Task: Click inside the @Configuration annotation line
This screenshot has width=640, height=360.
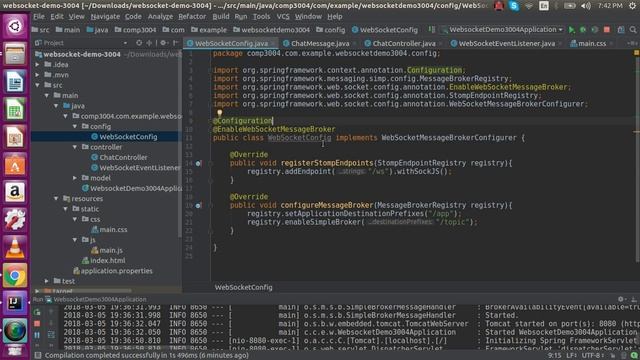Action: pos(243,121)
